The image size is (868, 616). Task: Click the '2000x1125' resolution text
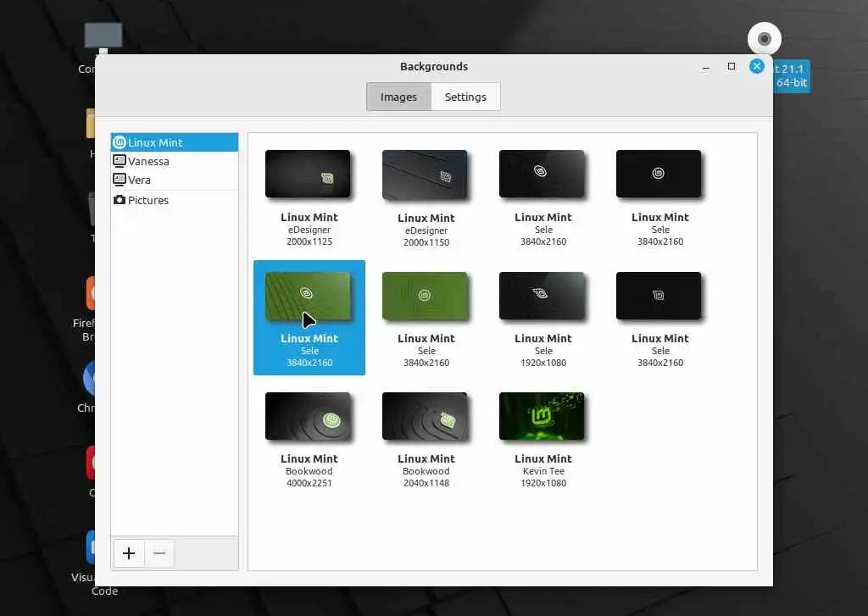point(309,241)
